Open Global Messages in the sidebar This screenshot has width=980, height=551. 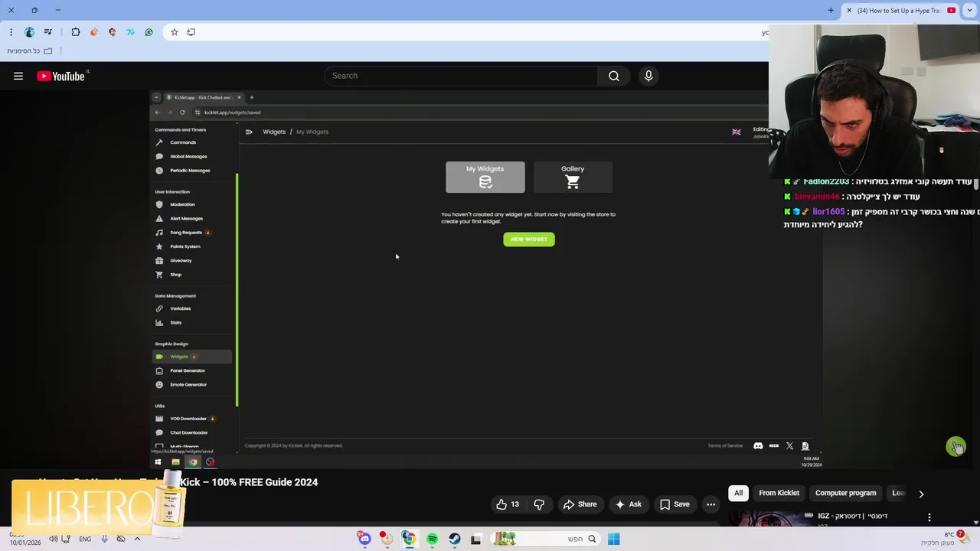coord(193,156)
